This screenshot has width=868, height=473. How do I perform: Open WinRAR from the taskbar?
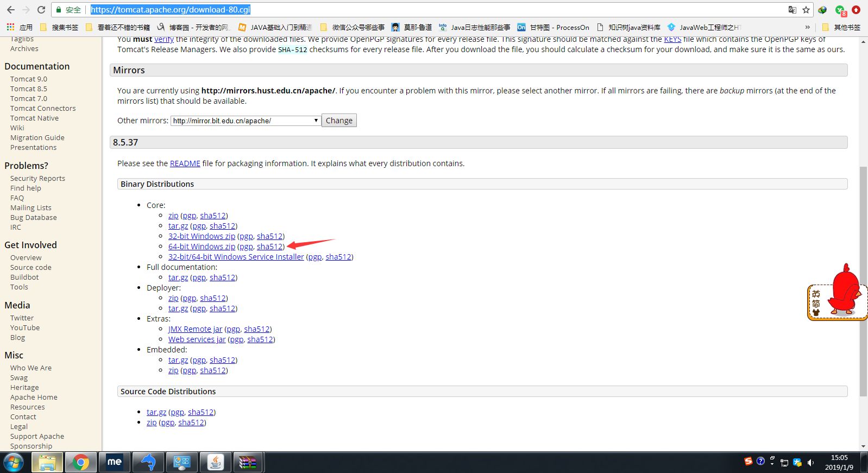pos(248,463)
